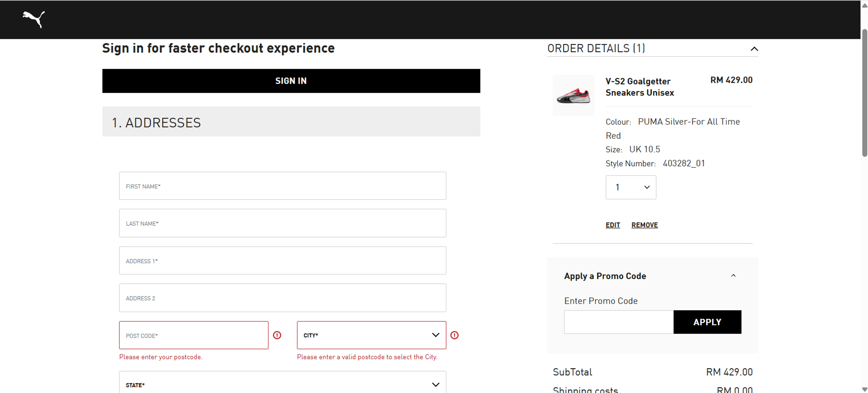This screenshot has width=868, height=393.
Task: Focus the Last Name input field
Action: tap(282, 223)
